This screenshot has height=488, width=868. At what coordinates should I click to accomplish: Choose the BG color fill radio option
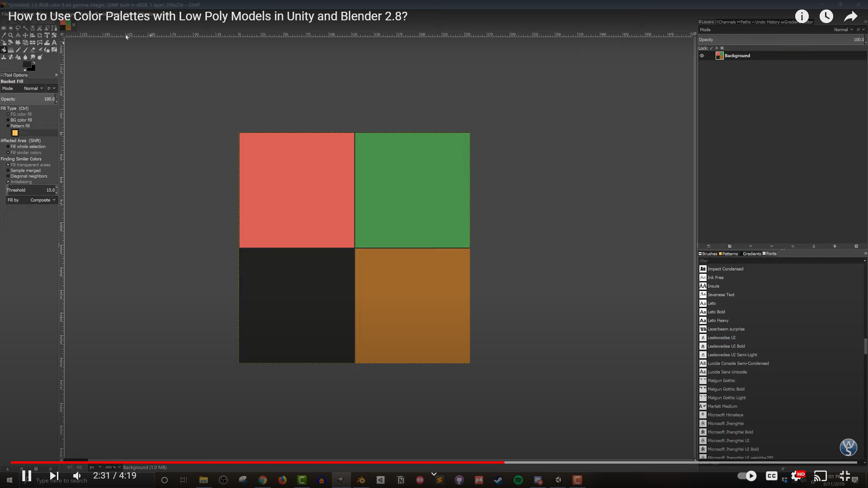pos(8,120)
